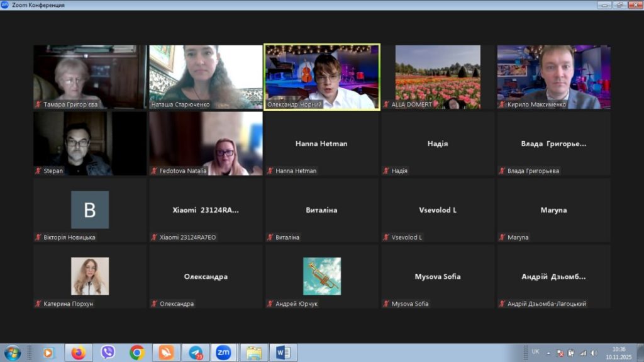Click the UK language indicator
Image resolution: width=644 pixels, height=362 pixels.
point(535,352)
